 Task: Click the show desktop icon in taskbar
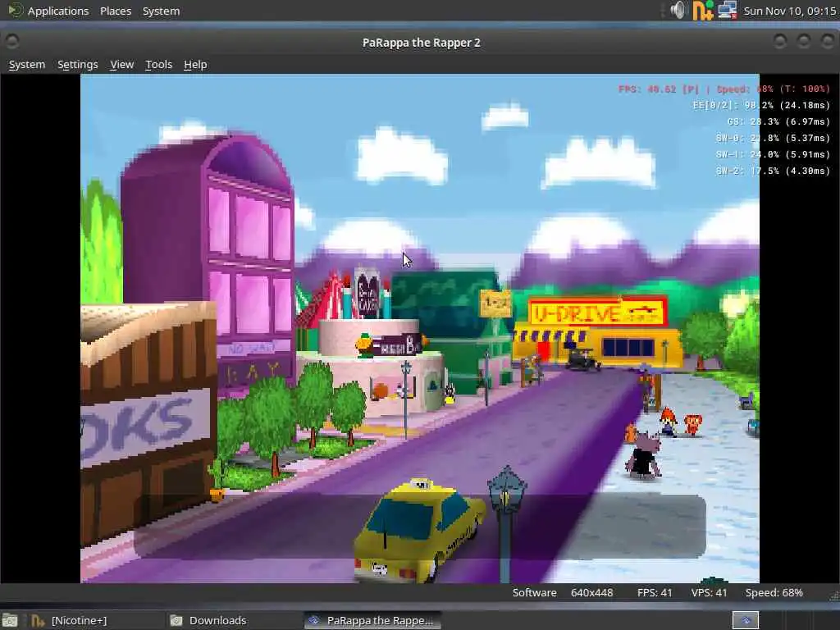pos(10,620)
